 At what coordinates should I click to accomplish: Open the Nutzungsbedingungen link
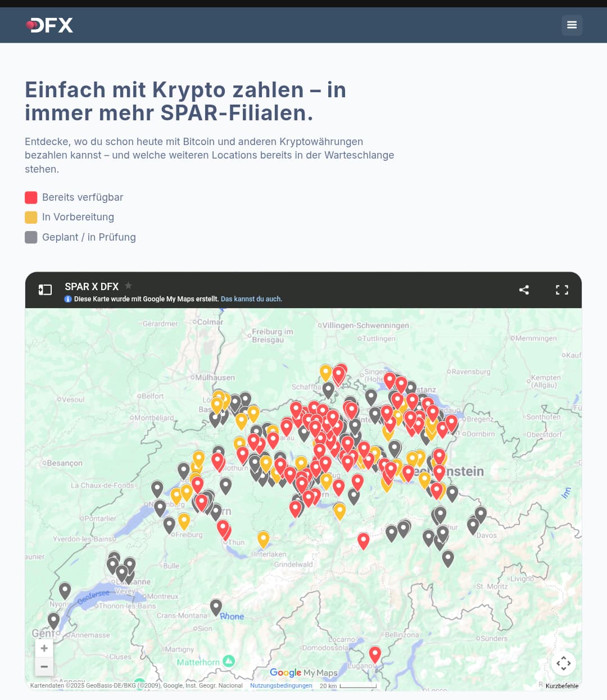click(x=281, y=685)
